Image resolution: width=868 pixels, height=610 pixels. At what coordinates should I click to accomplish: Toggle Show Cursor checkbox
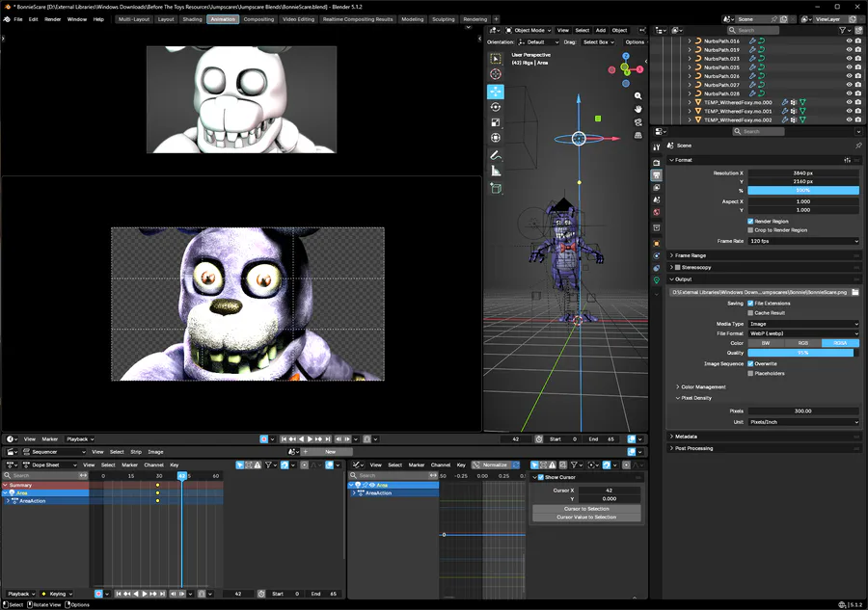[541, 477]
